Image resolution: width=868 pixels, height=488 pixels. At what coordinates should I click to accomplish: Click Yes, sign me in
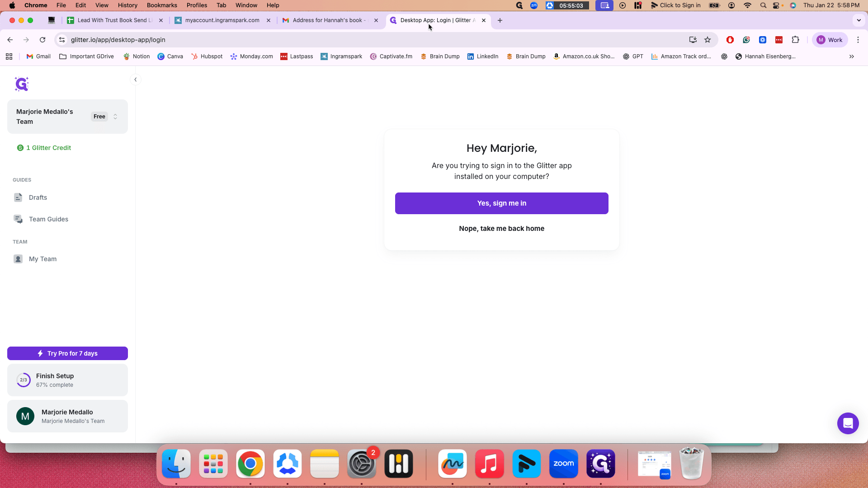tap(502, 203)
